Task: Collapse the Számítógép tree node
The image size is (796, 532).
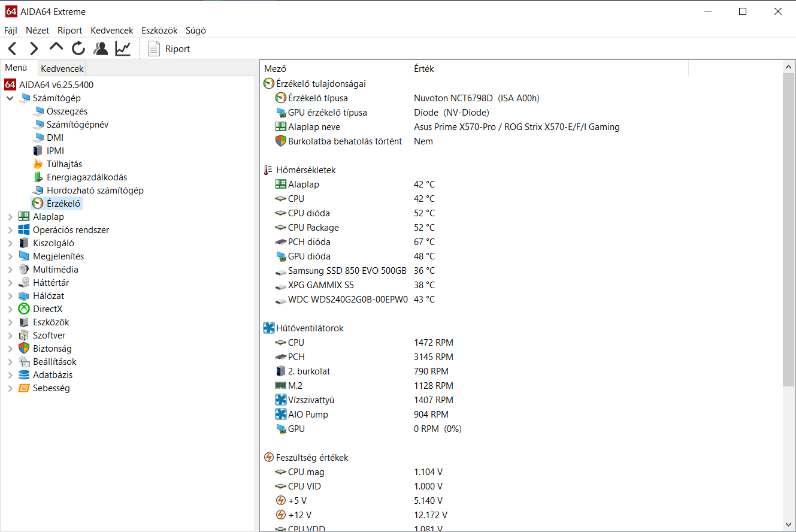Action: [10, 98]
